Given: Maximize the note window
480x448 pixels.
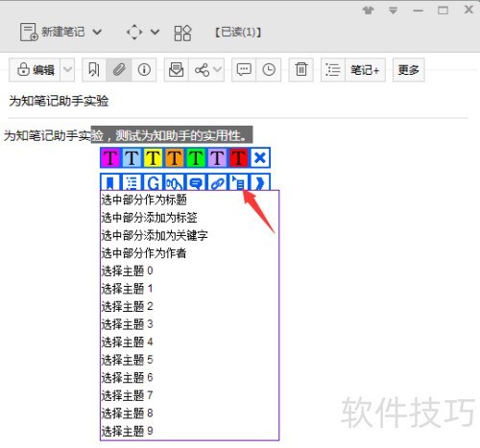Looking at the screenshot, I should [x=443, y=11].
